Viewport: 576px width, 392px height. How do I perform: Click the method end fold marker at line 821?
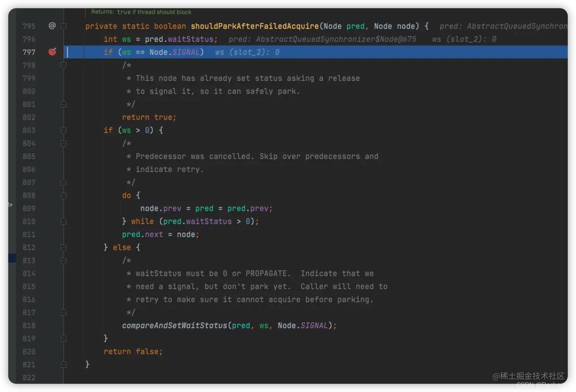pyautogui.click(x=63, y=365)
